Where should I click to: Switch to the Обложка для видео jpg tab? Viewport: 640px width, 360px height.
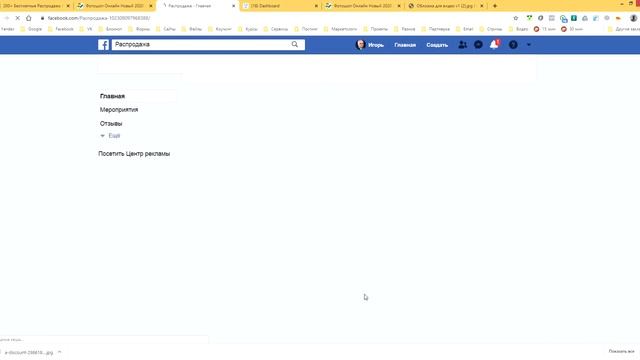pos(447,6)
